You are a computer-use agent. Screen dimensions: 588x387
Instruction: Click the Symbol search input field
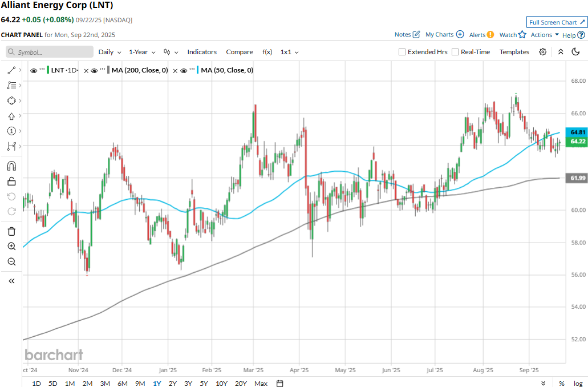click(50, 52)
